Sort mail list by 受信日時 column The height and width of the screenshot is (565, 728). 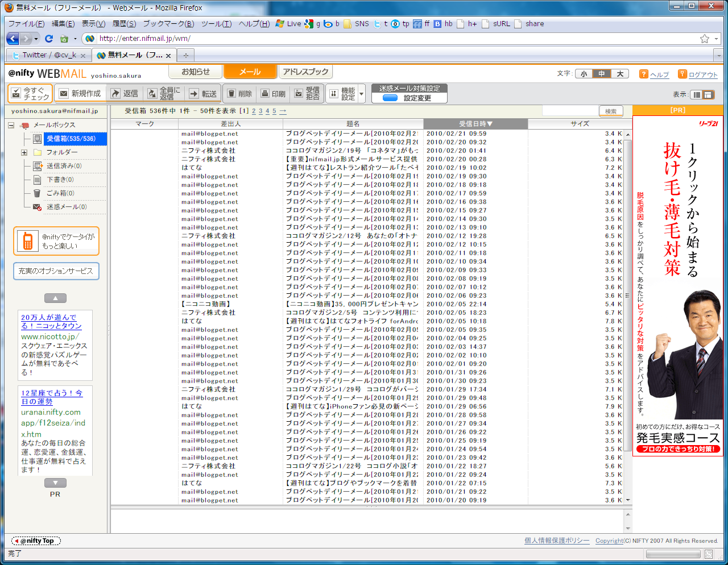pyautogui.click(x=475, y=124)
